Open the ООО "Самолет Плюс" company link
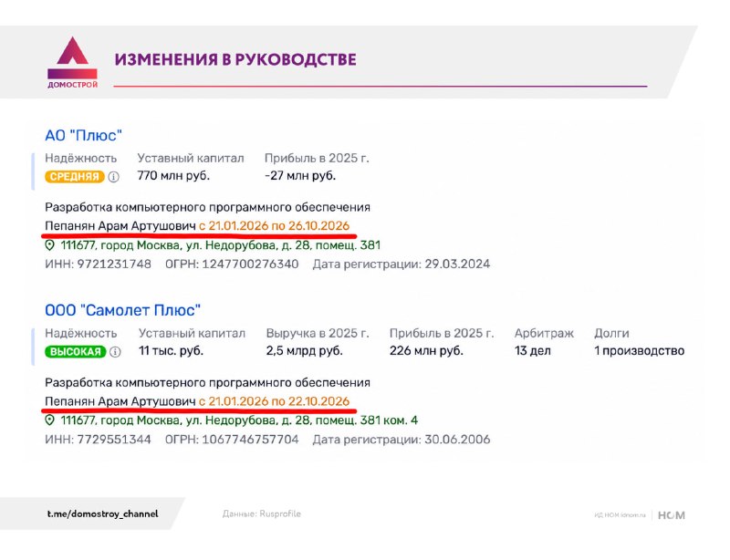Viewport: 730px width, 560px height. click(x=122, y=310)
